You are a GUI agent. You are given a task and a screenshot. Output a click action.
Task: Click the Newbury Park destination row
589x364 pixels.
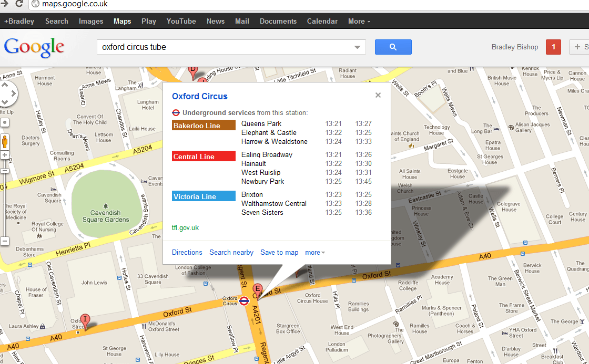[x=307, y=181]
